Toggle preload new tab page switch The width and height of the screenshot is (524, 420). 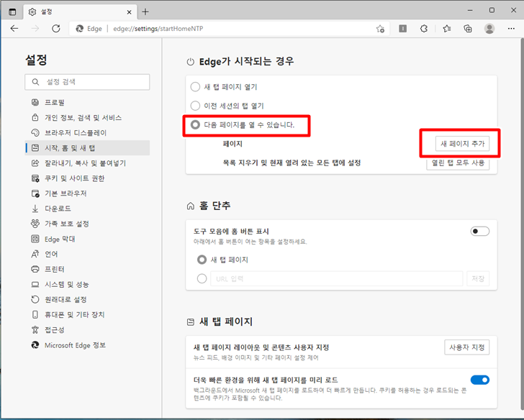click(480, 380)
